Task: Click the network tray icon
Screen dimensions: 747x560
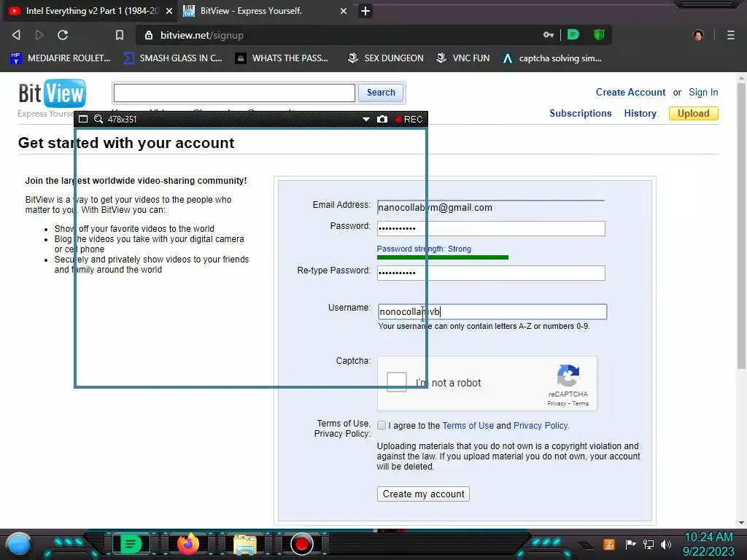Action: (649, 544)
